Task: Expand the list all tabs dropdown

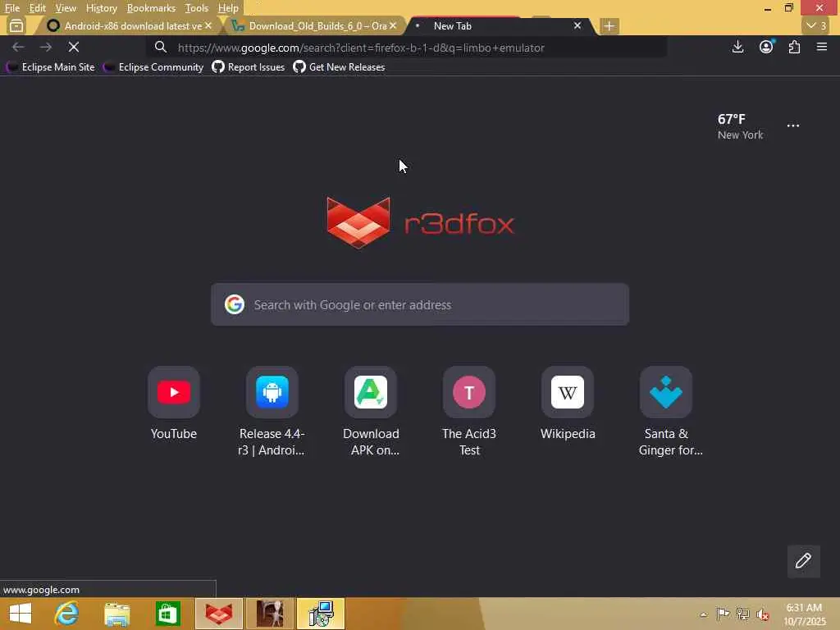Action: pyautogui.click(x=816, y=25)
